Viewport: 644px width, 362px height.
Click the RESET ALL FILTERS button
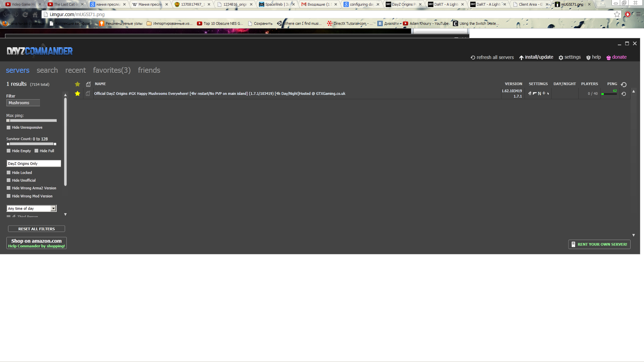pyautogui.click(x=37, y=229)
